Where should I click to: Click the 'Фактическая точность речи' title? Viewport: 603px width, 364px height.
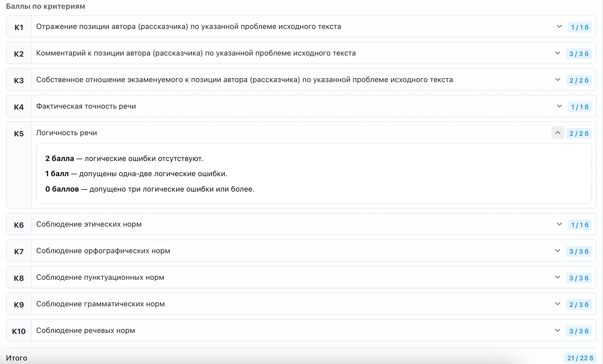pyautogui.click(x=86, y=106)
